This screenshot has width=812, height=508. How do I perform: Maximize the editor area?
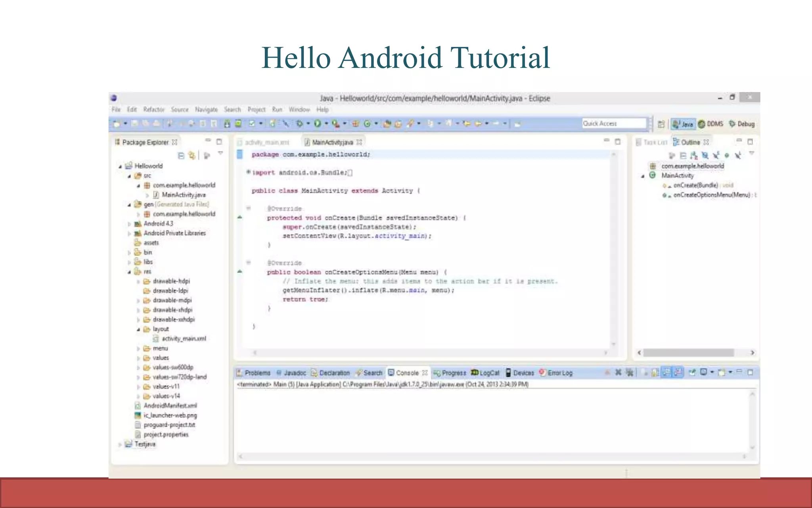pos(618,142)
